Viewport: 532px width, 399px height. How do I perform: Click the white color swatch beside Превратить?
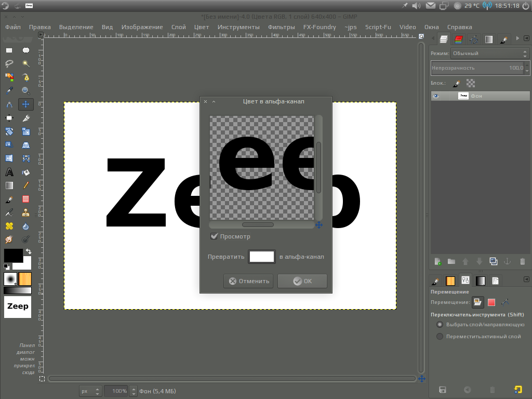[262, 257]
